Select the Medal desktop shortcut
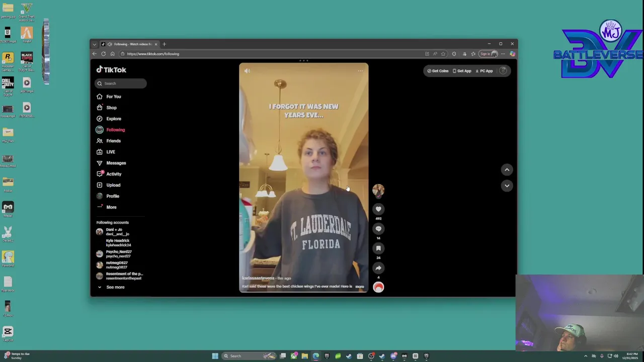644x362 pixels. 8,209
